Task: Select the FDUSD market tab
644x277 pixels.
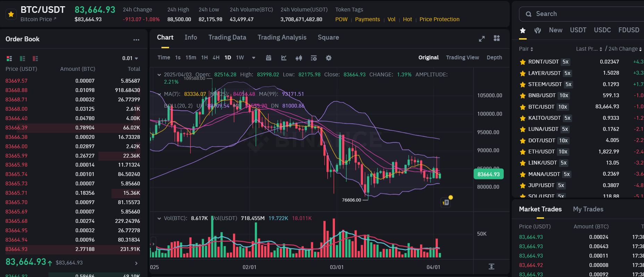Action: (629, 30)
